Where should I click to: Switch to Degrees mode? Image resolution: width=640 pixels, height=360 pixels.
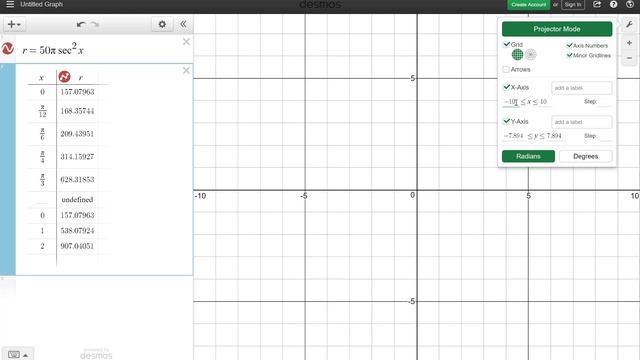tap(585, 156)
